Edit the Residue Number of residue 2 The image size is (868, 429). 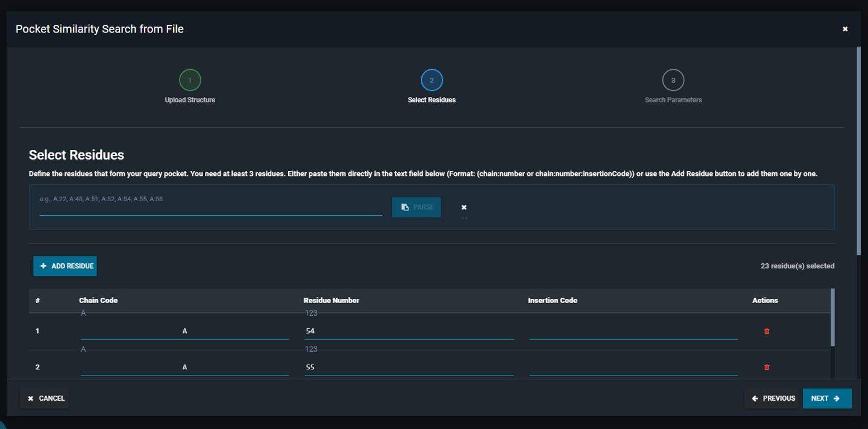409,367
